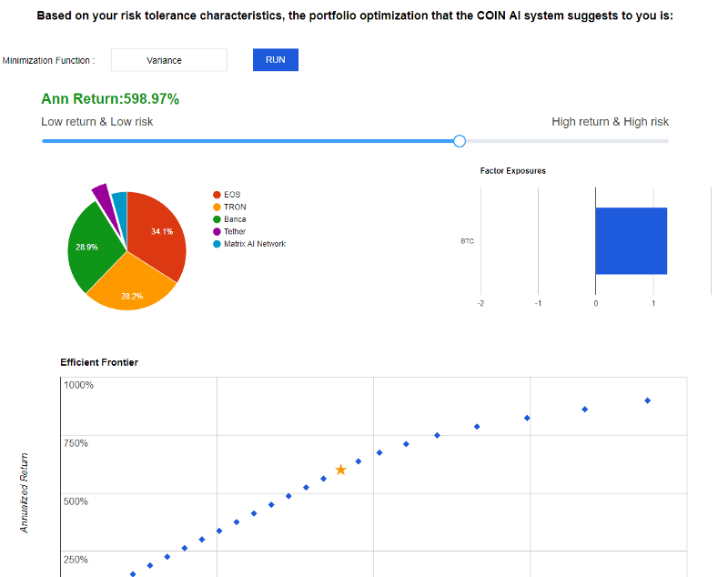Select the red EOS legend marker

pyautogui.click(x=217, y=195)
